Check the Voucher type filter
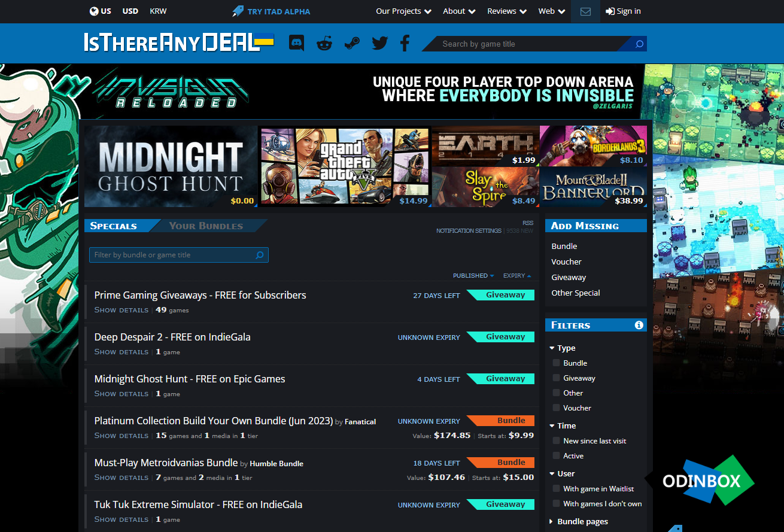 [557, 408]
